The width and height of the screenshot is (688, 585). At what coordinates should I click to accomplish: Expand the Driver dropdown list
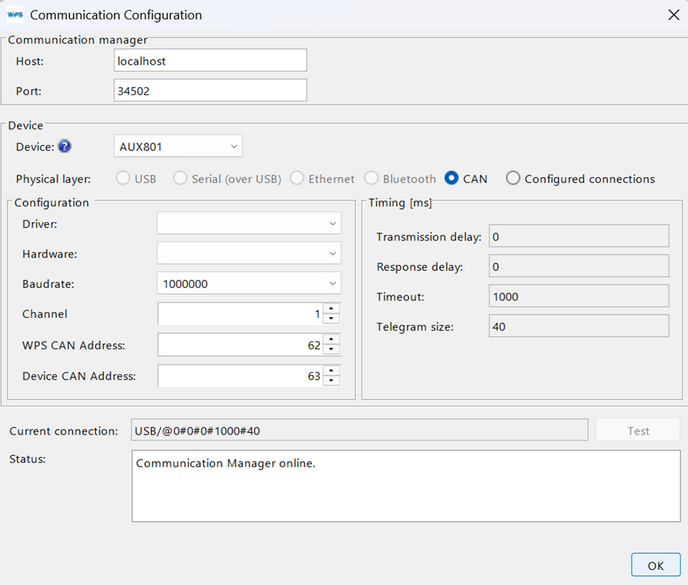pos(249,225)
